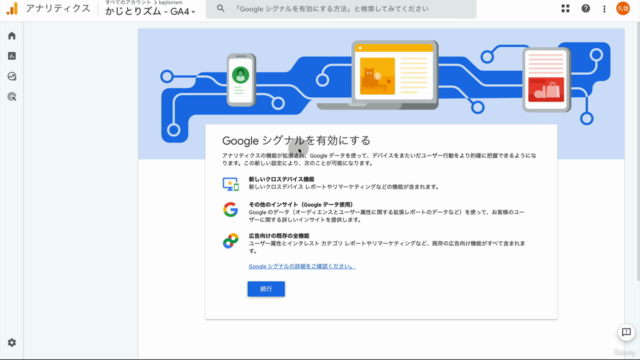
Task: Click the page vertical scrollbar
Action: [x=638, y=151]
